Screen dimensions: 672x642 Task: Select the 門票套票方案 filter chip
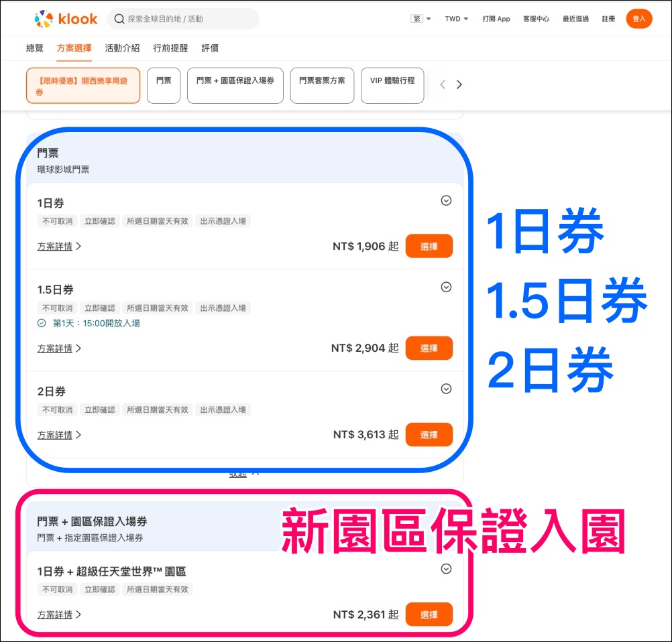coord(323,86)
